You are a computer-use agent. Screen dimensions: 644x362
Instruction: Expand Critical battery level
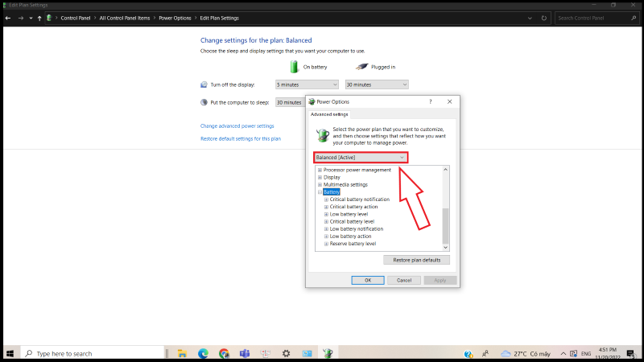tap(326, 222)
